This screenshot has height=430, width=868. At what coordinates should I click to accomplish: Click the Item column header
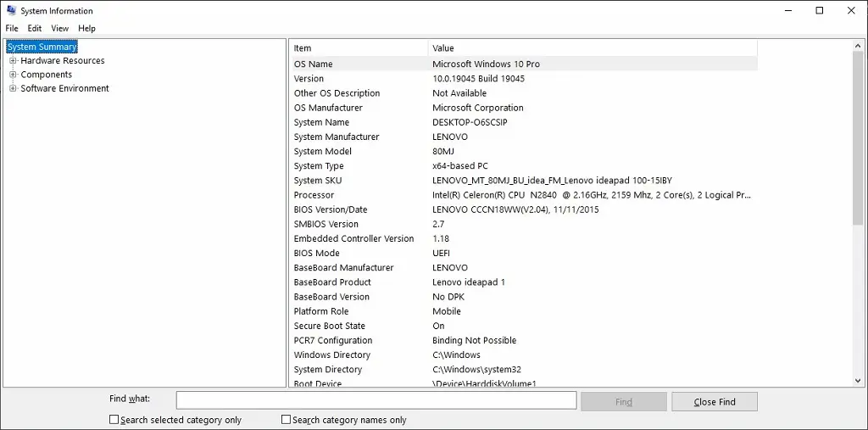pos(358,48)
